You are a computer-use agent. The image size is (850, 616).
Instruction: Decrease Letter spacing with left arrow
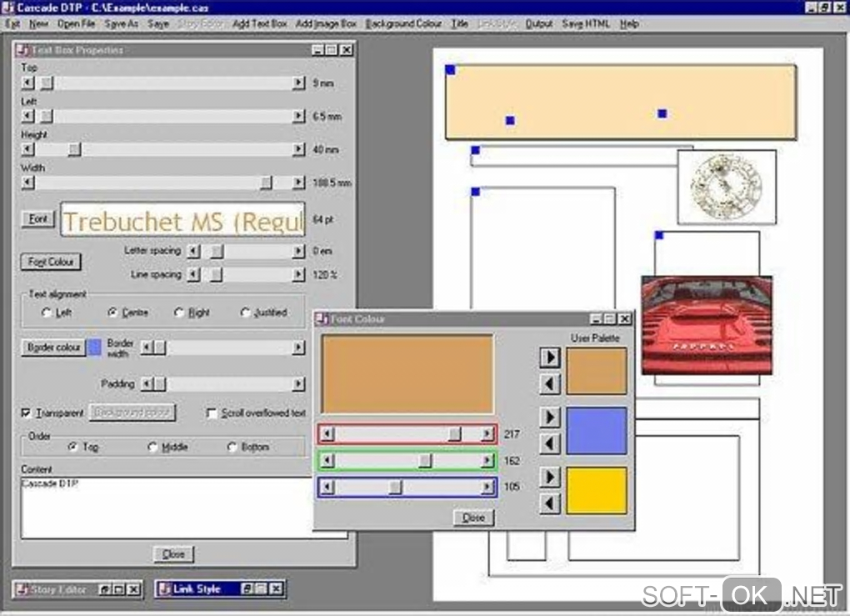[193, 251]
